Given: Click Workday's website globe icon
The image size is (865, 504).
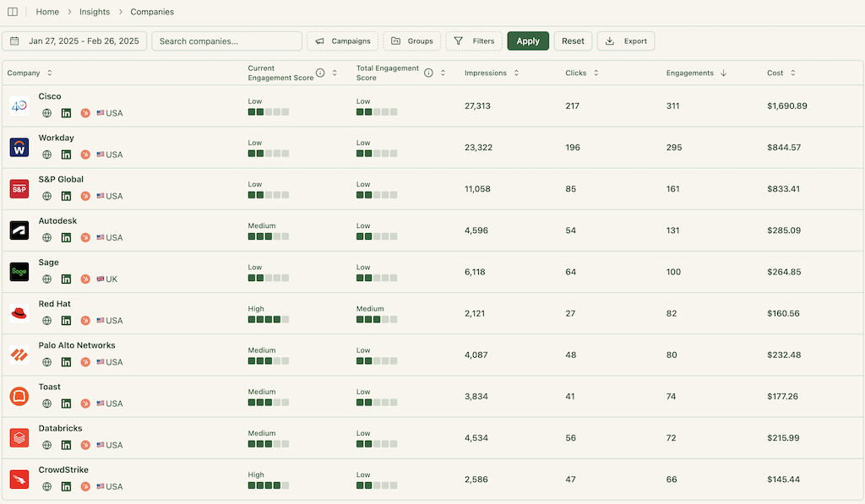Looking at the screenshot, I should [47, 154].
